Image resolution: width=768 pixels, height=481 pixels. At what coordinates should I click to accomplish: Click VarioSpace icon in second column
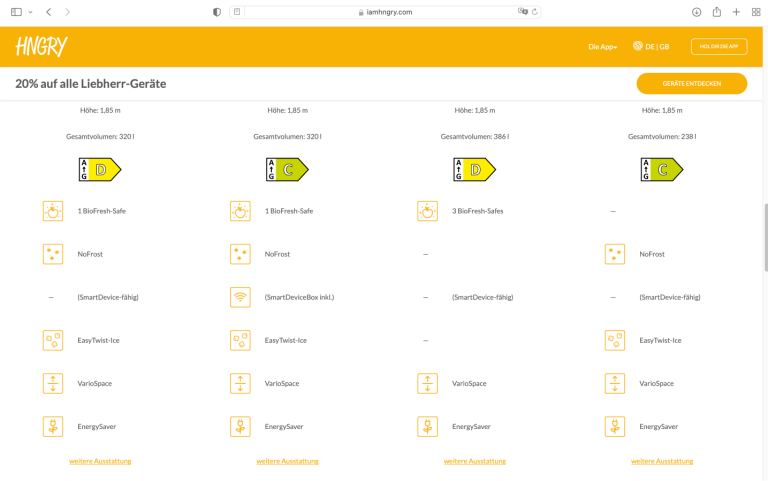pyautogui.click(x=240, y=384)
